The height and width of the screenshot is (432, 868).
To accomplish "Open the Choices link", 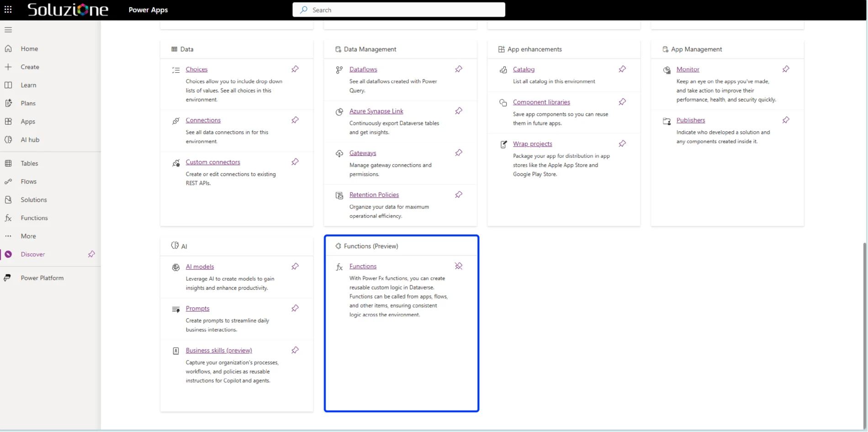I will pyautogui.click(x=196, y=69).
